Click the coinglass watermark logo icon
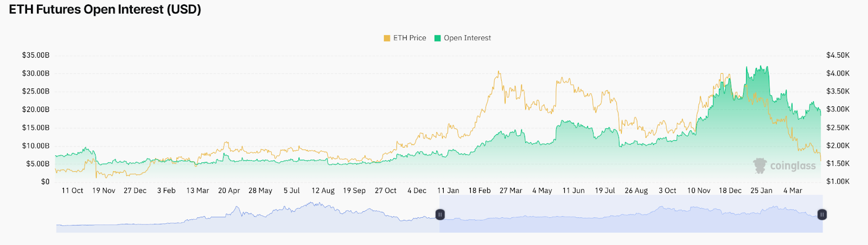The height and width of the screenshot is (245, 868). click(760, 166)
